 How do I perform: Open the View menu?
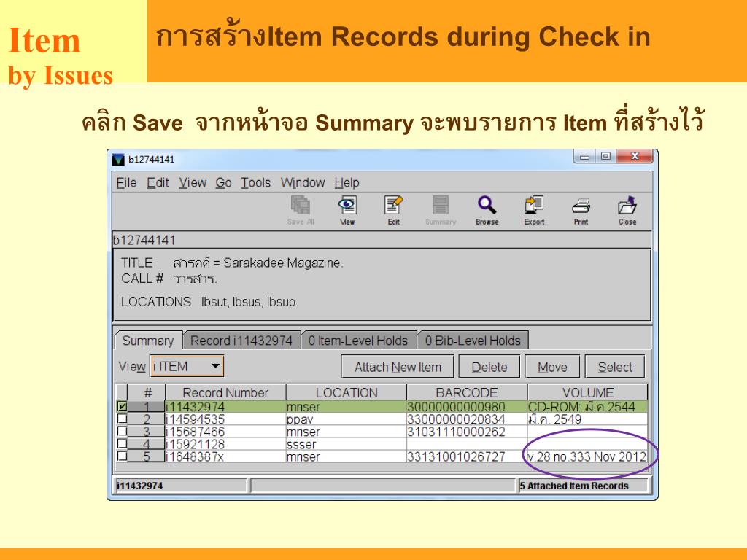pos(193,183)
